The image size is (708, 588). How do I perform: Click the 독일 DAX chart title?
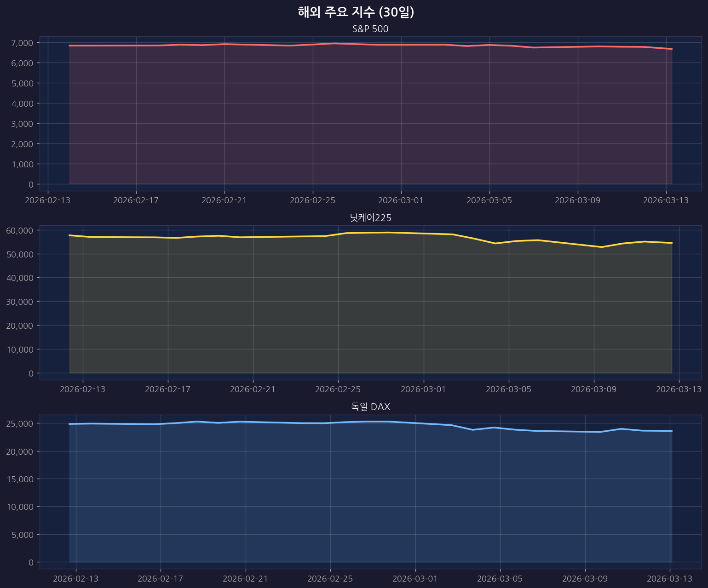[370, 407]
